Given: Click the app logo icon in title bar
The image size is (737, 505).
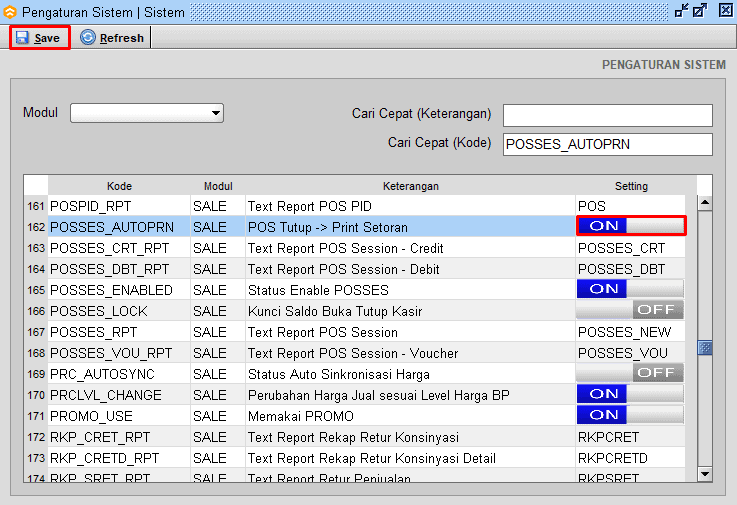Looking at the screenshot, I should coord(9,12).
